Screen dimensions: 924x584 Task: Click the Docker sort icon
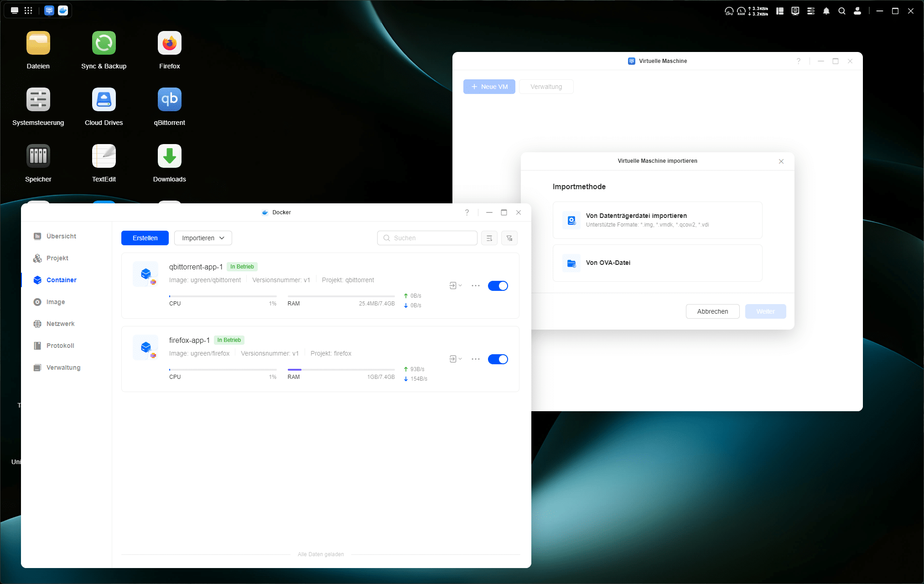click(489, 238)
